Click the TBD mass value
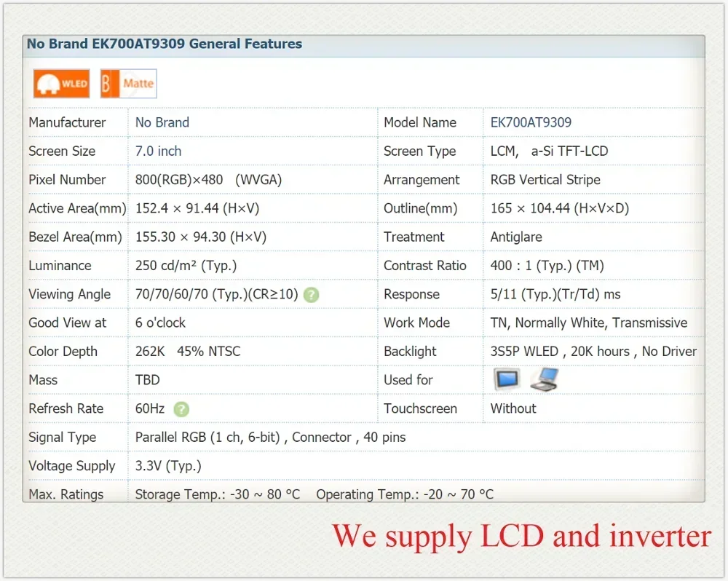Viewport: 728px width, 581px height. pyautogui.click(x=147, y=380)
